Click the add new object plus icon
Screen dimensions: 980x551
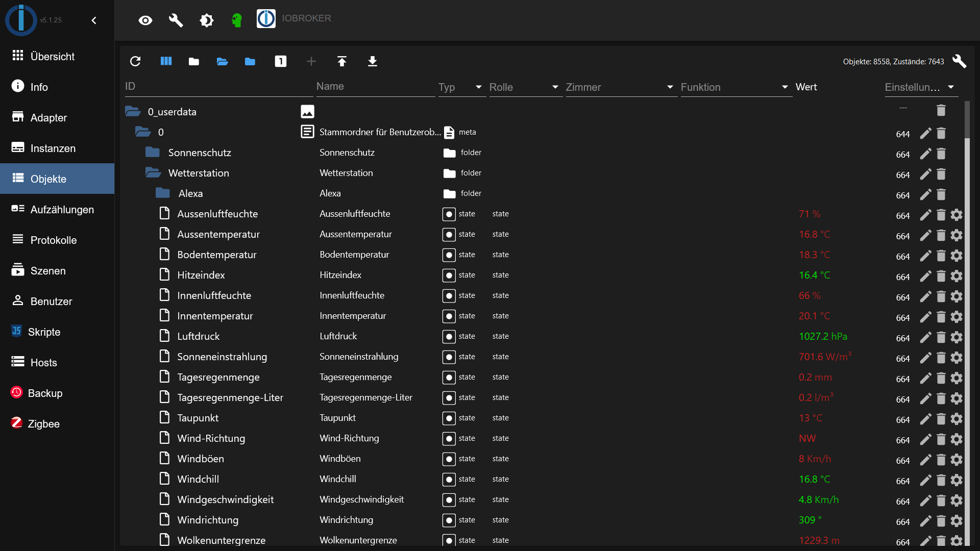click(311, 61)
